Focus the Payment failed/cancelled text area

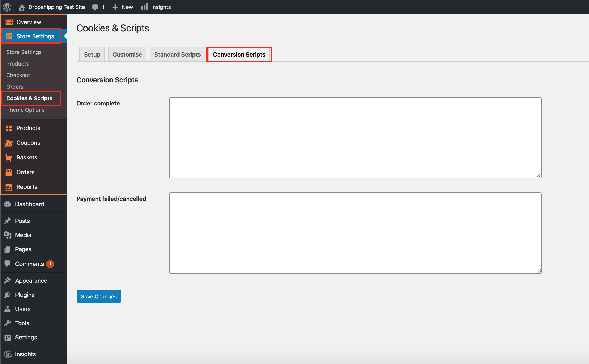[x=355, y=233]
